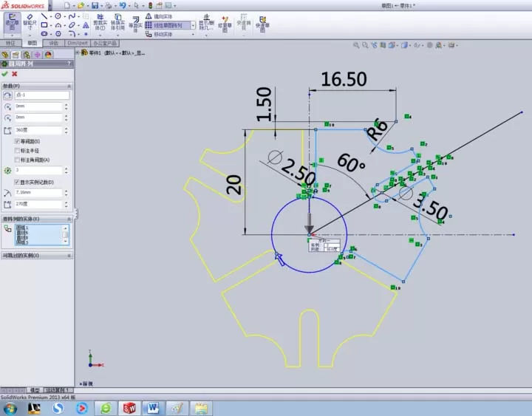Switch to the Sketch (草图) tab
This screenshot has height=416, width=532.
(33, 43)
